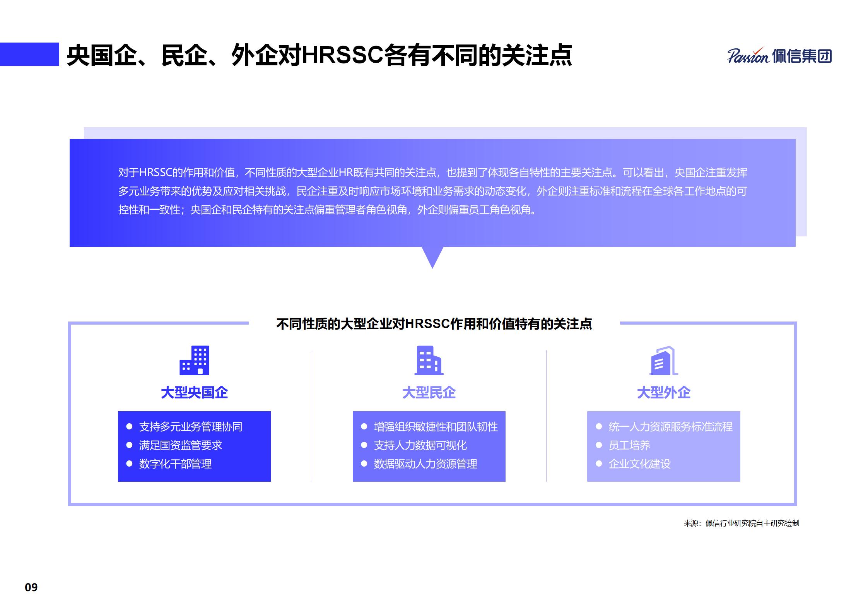Click the page number 09

[x=31, y=587]
